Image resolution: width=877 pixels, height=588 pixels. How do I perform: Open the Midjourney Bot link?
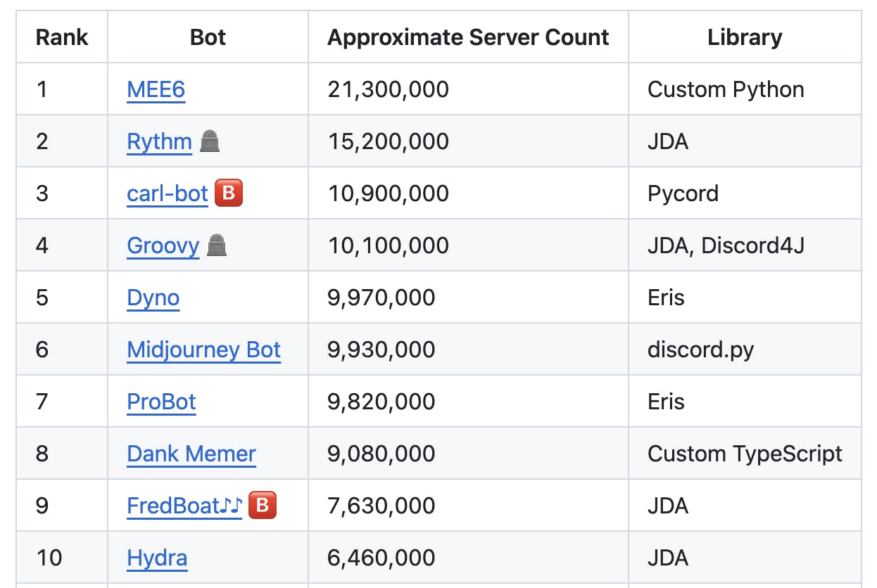tap(203, 350)
